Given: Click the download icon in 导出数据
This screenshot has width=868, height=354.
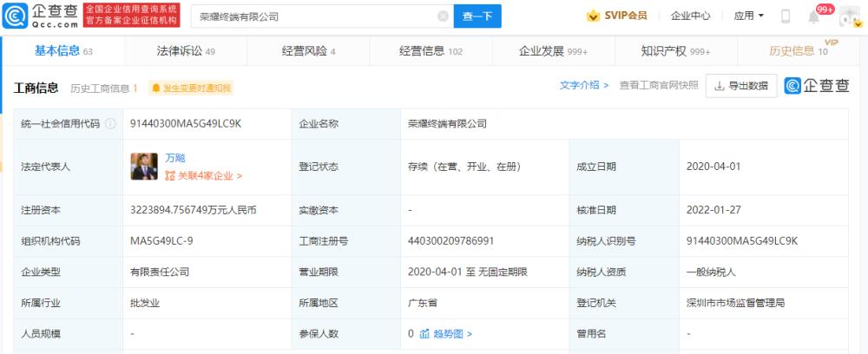Looking at the screenshot, I should (x=719, y=86).
